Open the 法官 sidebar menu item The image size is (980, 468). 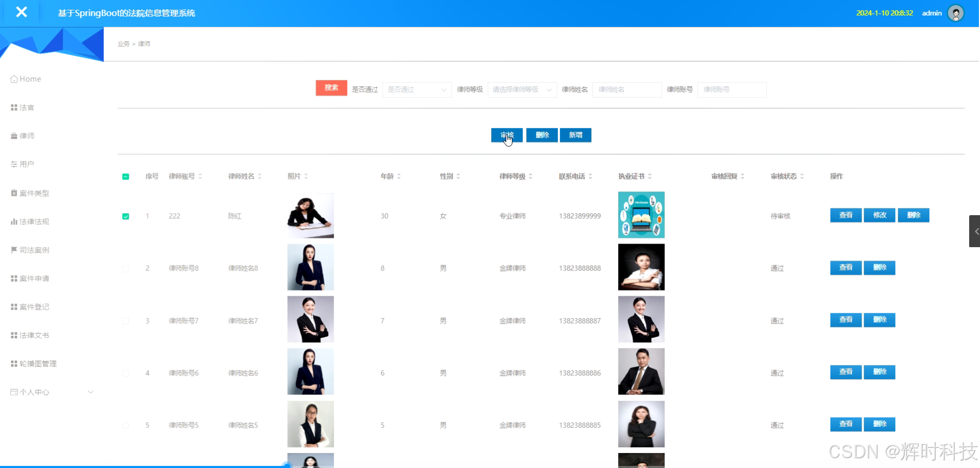coord(23,107)
